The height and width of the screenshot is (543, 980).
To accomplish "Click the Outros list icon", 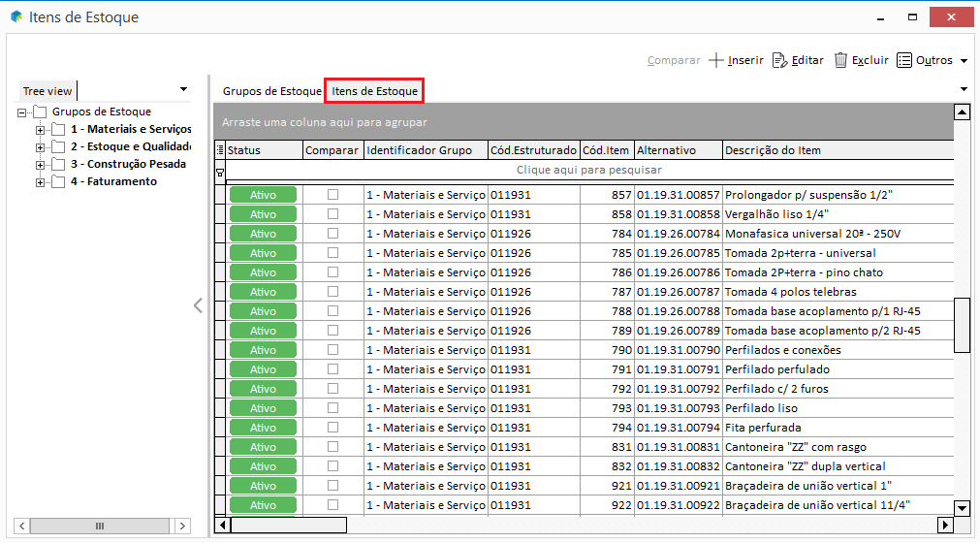I will tap(903, 60).
